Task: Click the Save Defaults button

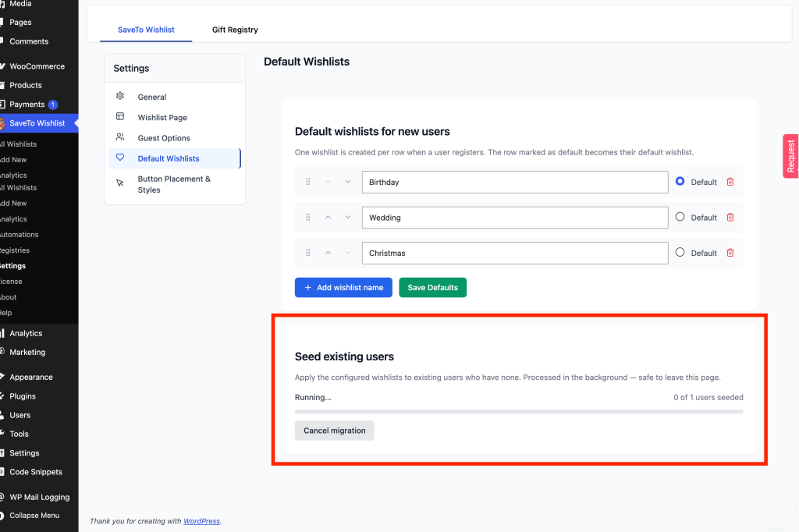Action: [x=432, y=287]
